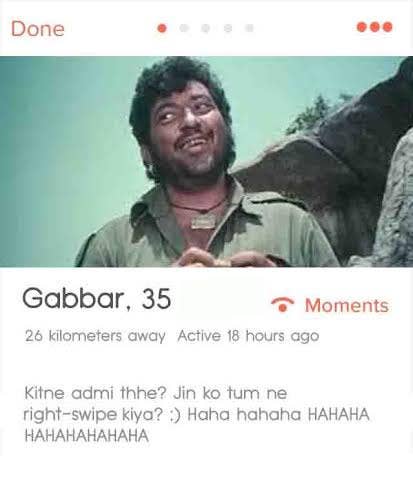
Task: Click the last bio line HAHAHAHAHAHA
Action: point(87,436)
